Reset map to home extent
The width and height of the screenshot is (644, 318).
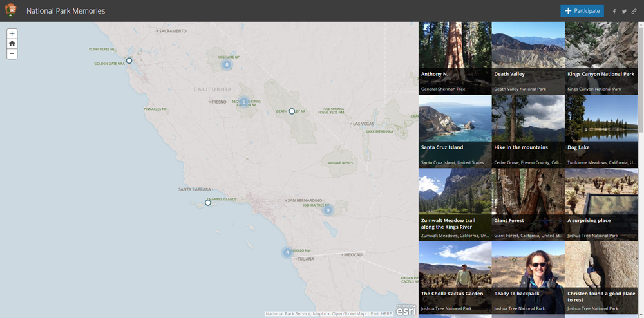click(x=12, y=44)
